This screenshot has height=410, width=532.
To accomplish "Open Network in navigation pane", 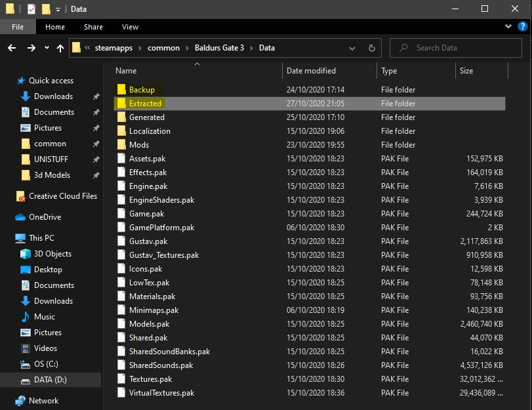I will 43,401.
